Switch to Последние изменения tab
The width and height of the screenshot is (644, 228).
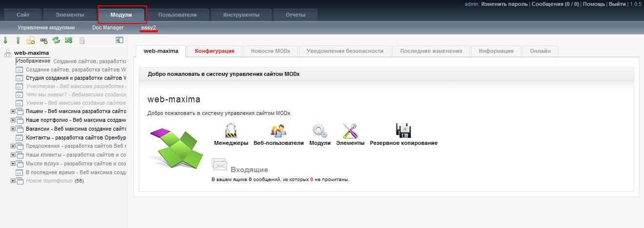click(431, 51)
